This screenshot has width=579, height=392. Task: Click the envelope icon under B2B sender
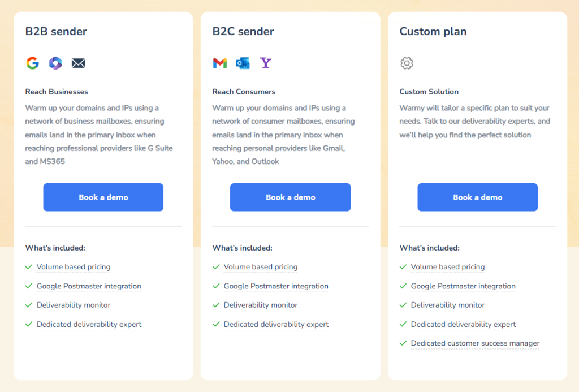pos(79,63)
